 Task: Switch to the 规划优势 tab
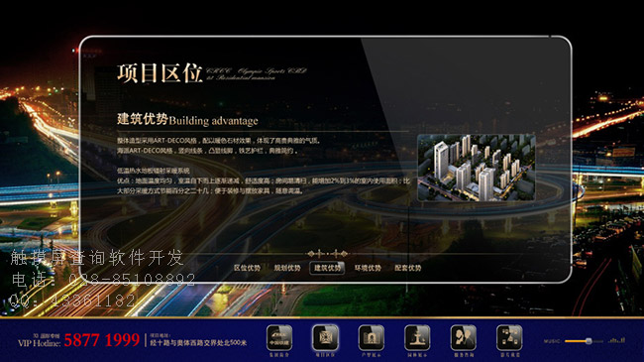click(x=287, y=268)
